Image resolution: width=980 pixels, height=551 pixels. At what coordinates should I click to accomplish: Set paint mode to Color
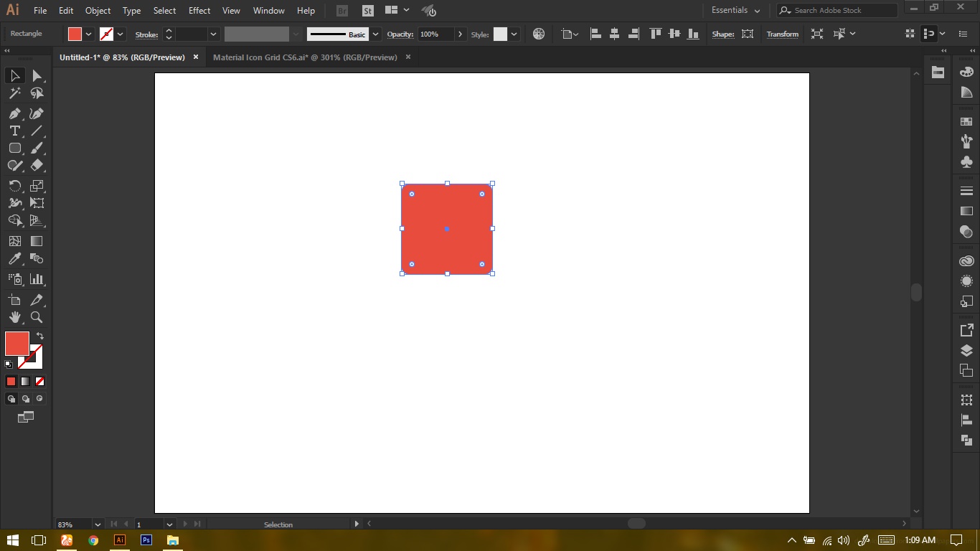tap(11, 382)
